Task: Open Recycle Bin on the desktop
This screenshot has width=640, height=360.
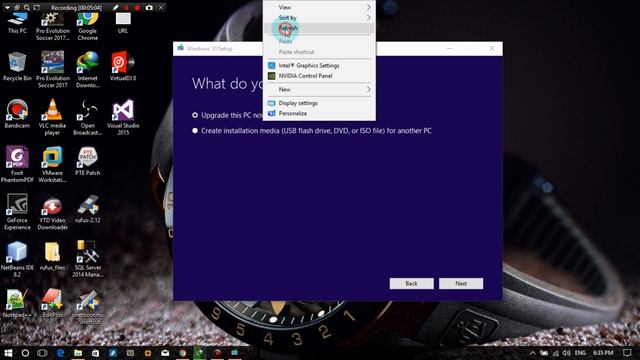Action: pyautogui.click(x=17, y=66)
